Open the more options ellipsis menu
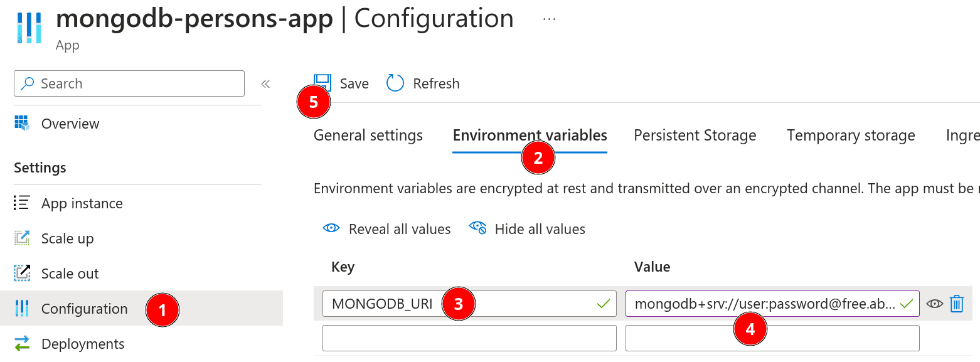Screen dimensions: 980x362 [x=549, y=19]
